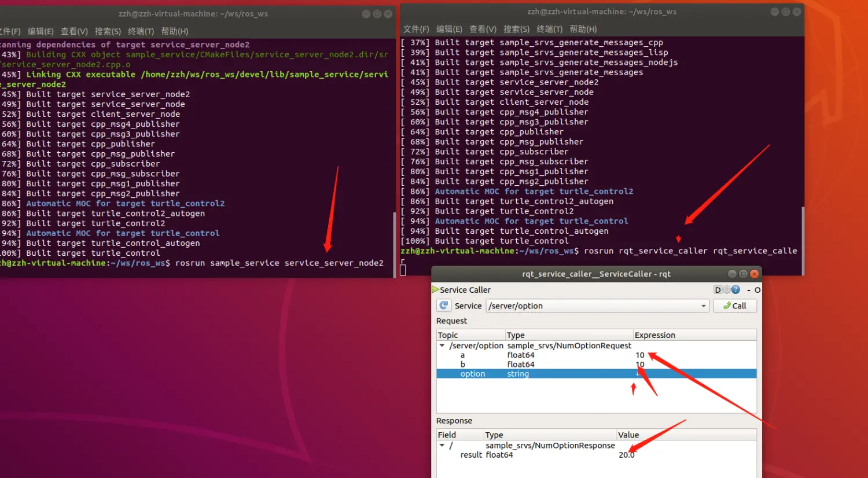Click the D dock icon in Service Caller
The height and width of the screenshot is (478, 868).
tap(718, 290)
